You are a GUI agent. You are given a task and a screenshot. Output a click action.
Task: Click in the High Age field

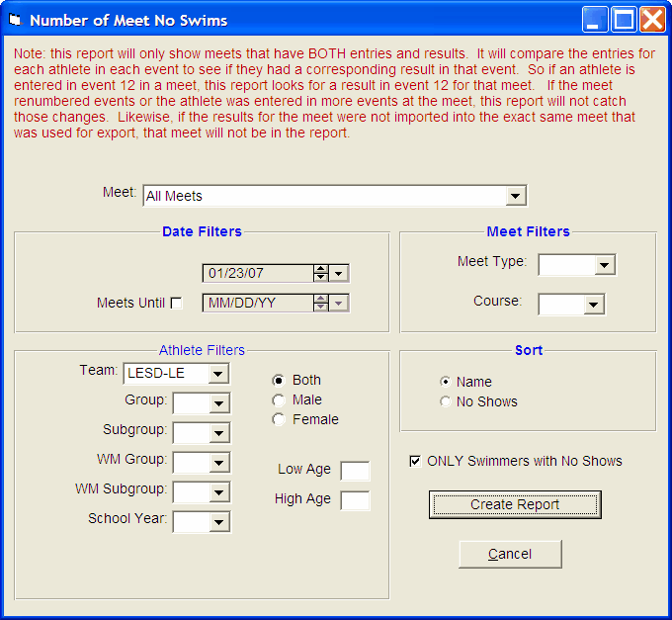[x=355, y=501]
